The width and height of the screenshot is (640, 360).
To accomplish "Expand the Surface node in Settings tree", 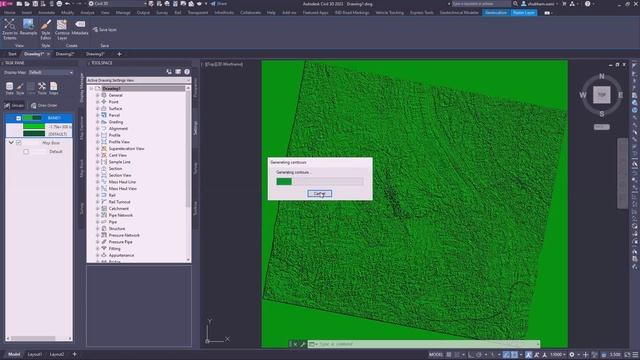I will point(98,109).
